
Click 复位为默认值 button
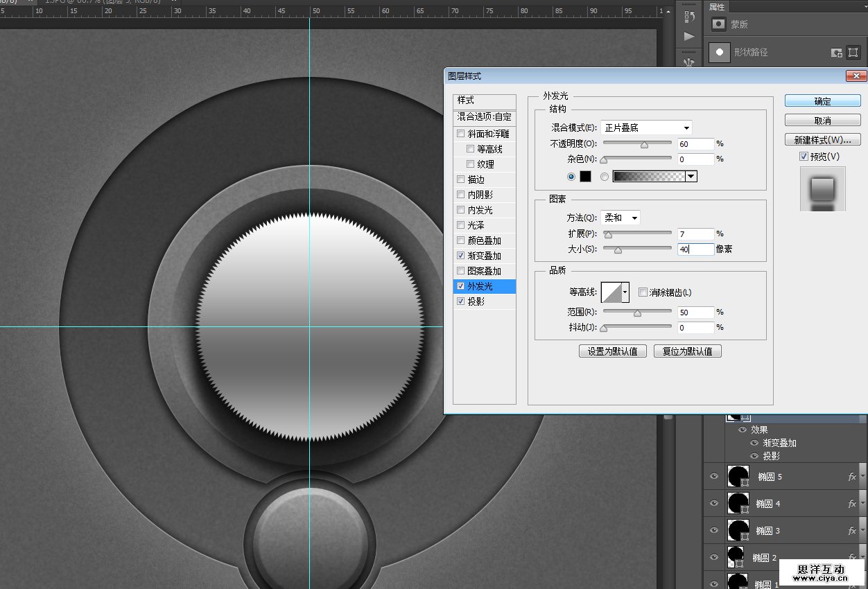tap(687, 351)
